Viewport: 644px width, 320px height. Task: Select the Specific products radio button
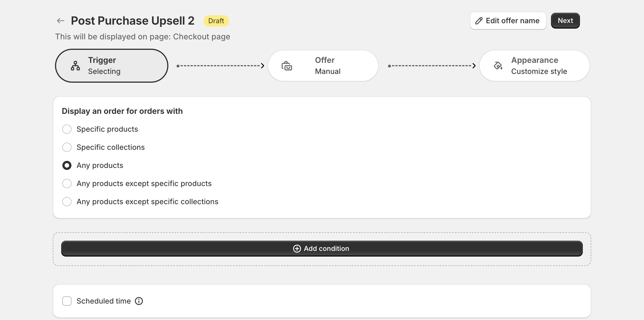pyautogui.click(x=67, y=129)
